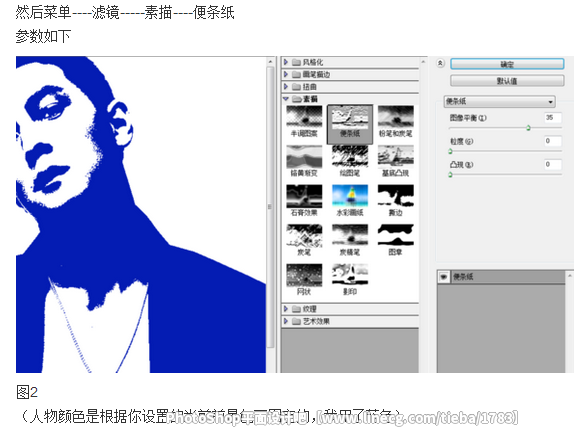Click the 粒度 value field showing 0

(x=553, y=141)
